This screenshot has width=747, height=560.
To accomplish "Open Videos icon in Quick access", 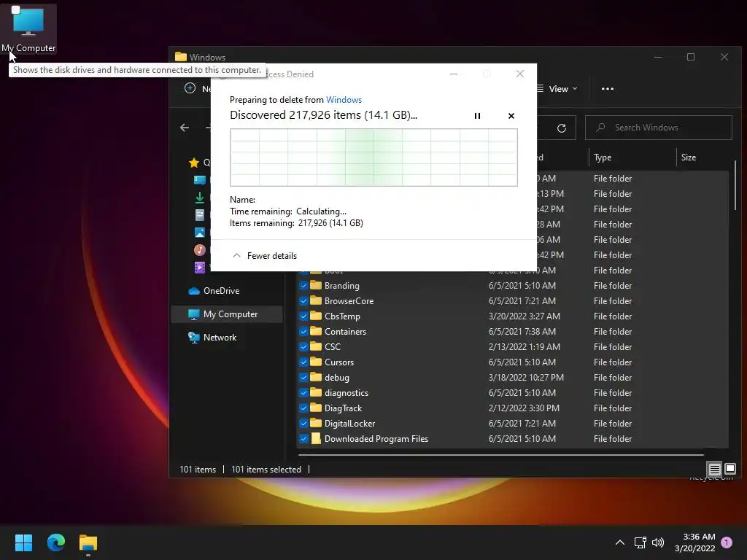I will click(x=200, y=267).
